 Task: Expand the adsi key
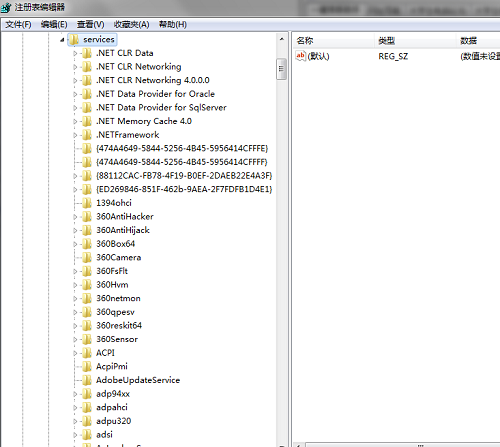pyautogui.click(x=75, y=435)
